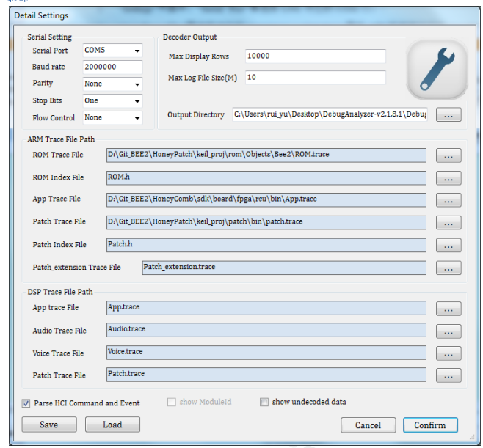Click the Max Log File Size field
The image size is (483, 448).
click(x=316, y=78)
